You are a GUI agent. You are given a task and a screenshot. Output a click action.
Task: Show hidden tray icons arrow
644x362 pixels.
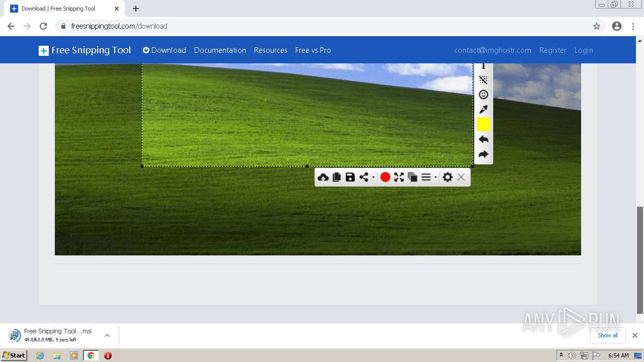(x=561, y=355)
